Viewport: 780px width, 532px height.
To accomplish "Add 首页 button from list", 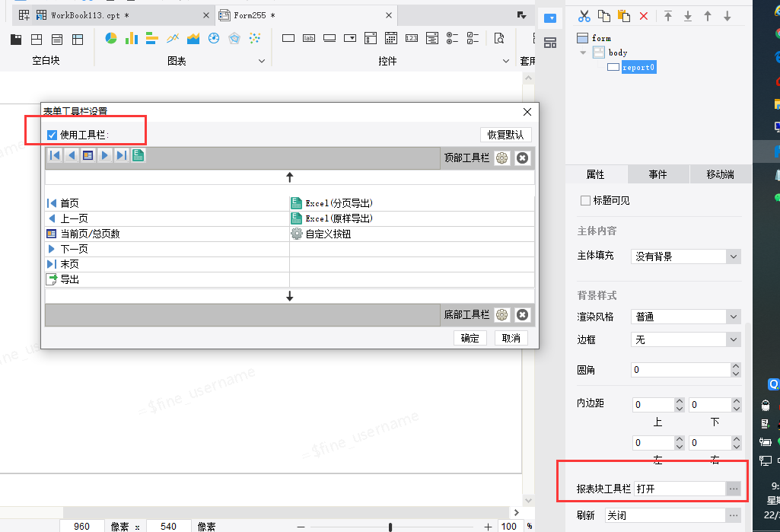I will tap(167, 203).
